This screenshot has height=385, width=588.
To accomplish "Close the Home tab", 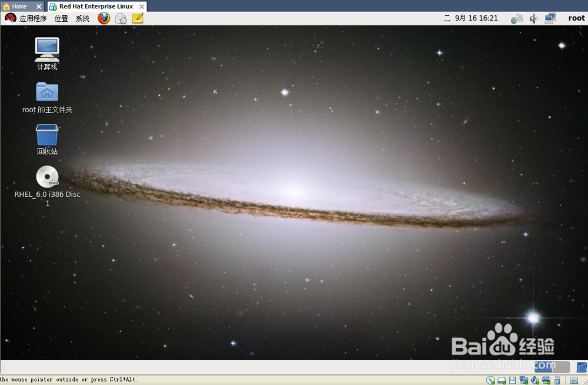I will tap(39, 6).
